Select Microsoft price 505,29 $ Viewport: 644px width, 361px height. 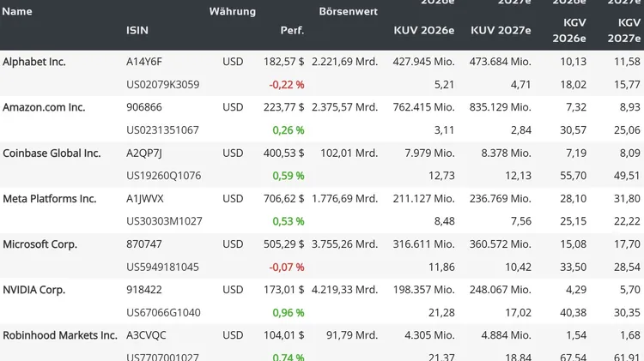(284, 244)
